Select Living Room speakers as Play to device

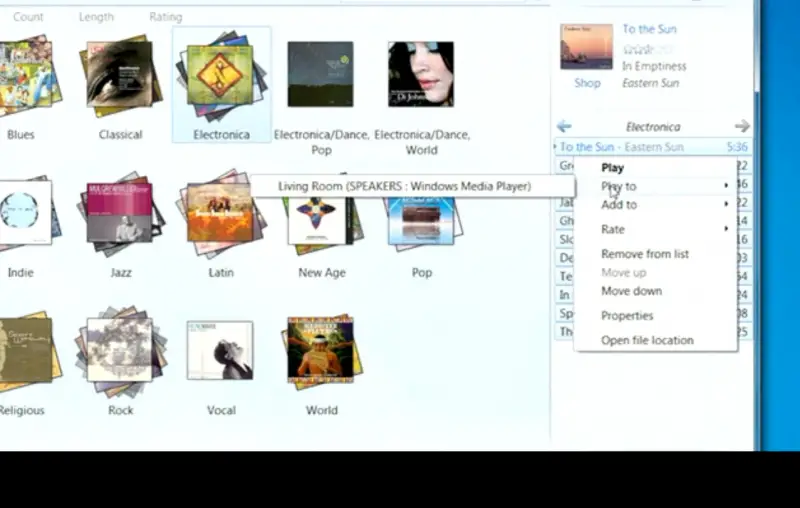point(412,186)
